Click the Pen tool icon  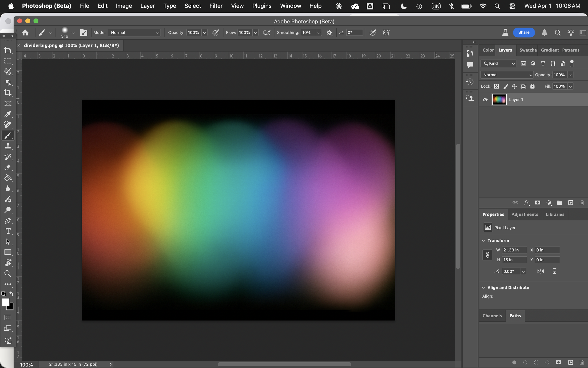(8, 221)
